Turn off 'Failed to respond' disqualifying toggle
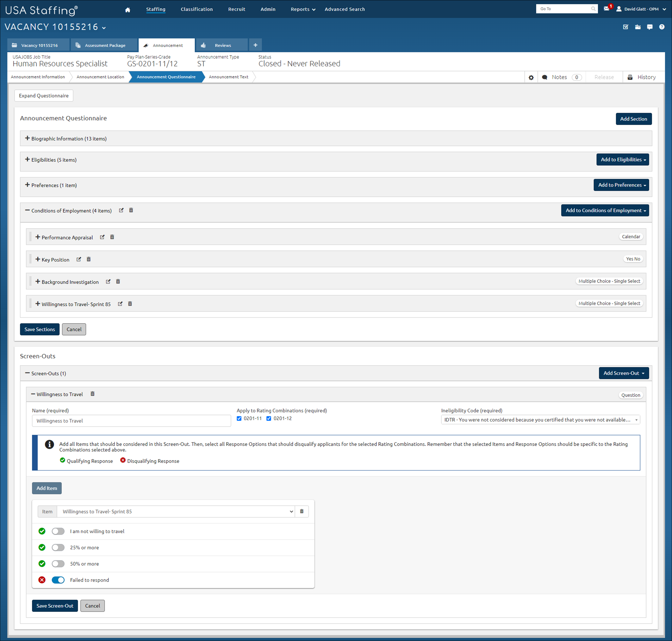The height and width of the screenshot is (641, 672). [x=58, y=580]
